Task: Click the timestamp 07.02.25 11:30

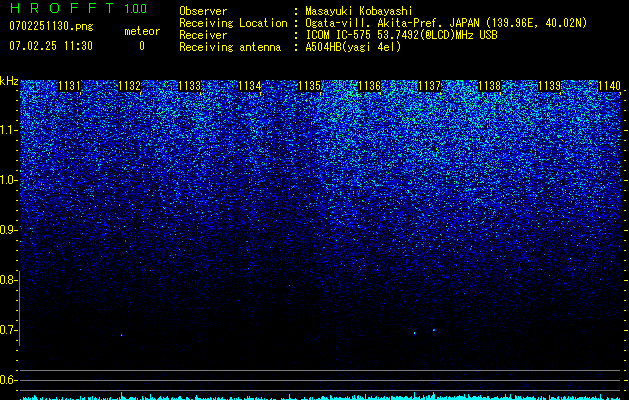Action: click(x=51, y=46)
